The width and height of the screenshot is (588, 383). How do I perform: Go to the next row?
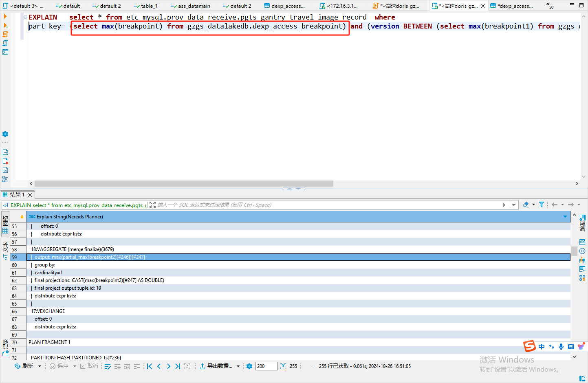pos(168,366)
